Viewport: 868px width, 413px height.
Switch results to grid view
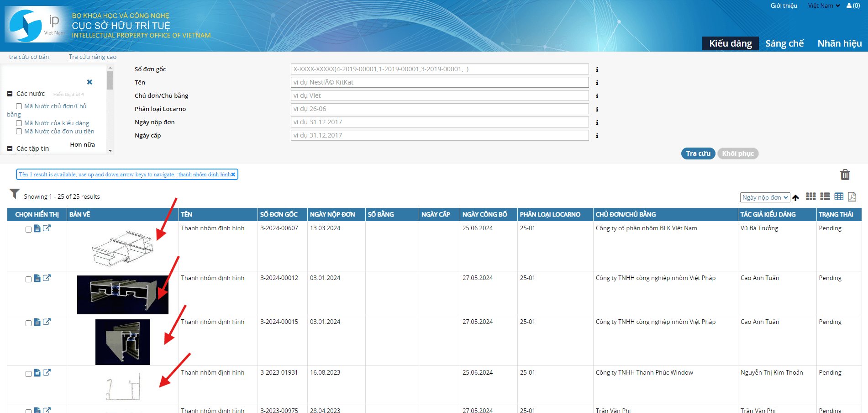(x=810, y=196)
